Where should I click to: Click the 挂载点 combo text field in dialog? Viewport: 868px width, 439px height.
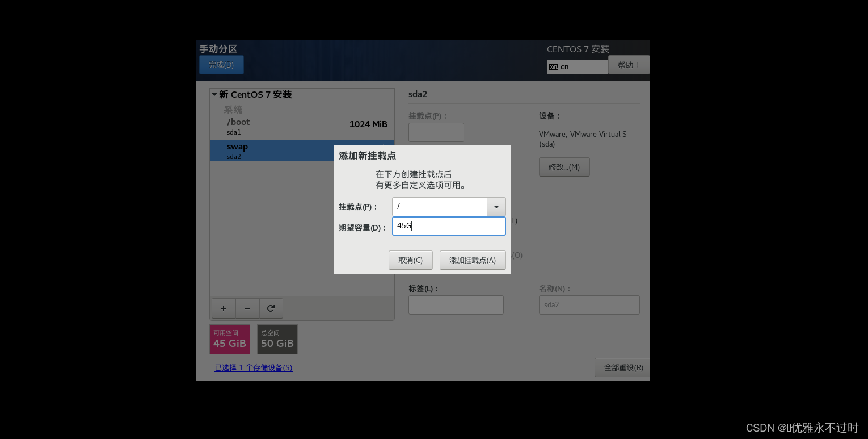440,207
